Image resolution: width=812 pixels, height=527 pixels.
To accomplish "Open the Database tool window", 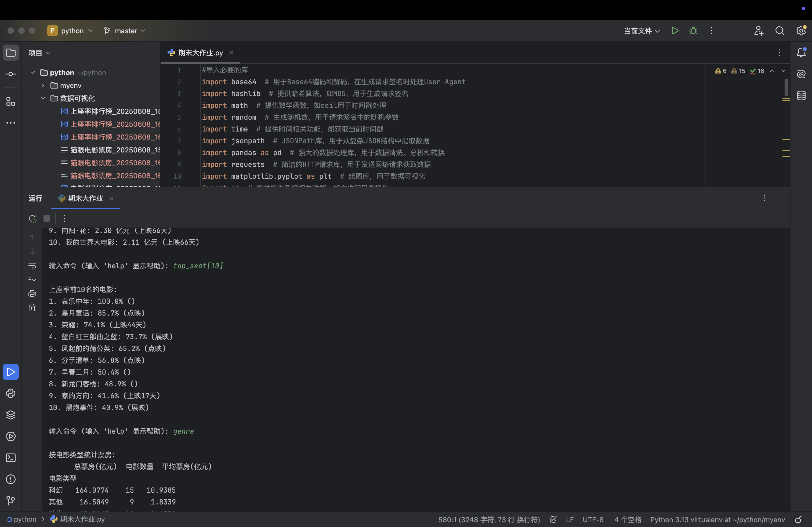I will 801,96.
